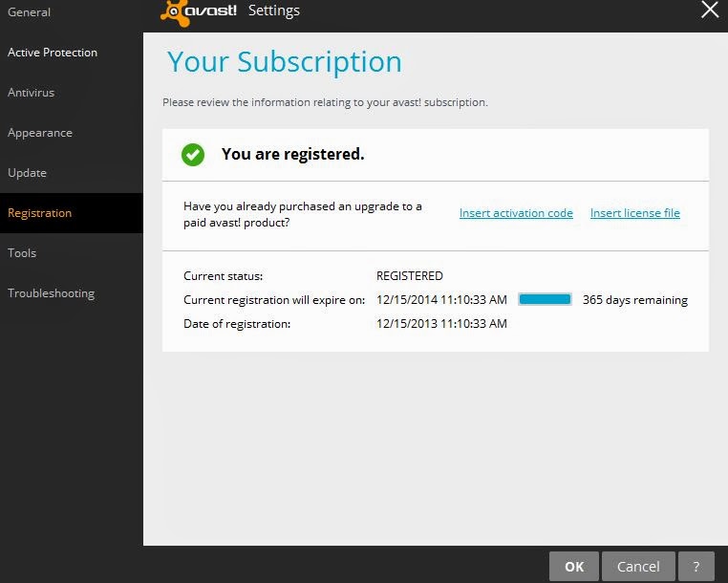Click the 'Please review the information' description text
The image size is (728, 583).
coord(325,102)
